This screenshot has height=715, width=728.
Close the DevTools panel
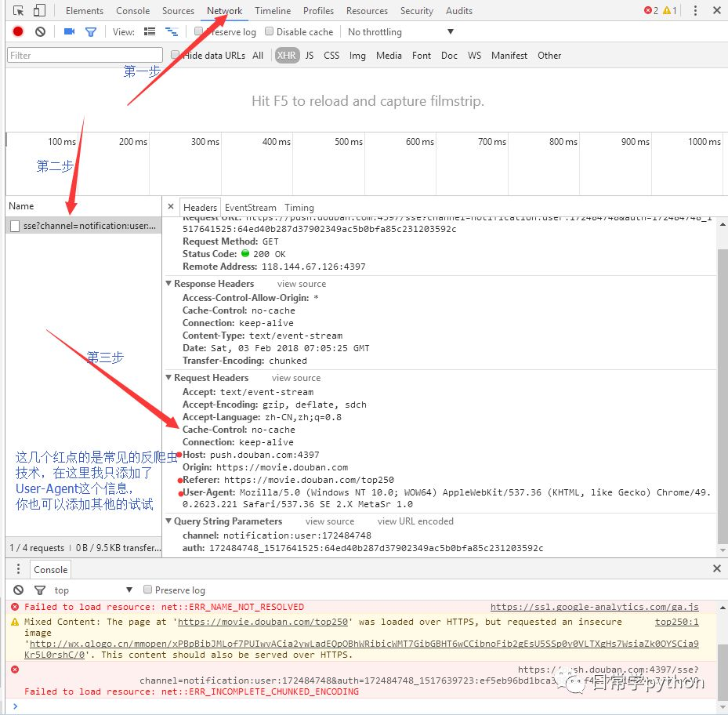click(717, 10)
